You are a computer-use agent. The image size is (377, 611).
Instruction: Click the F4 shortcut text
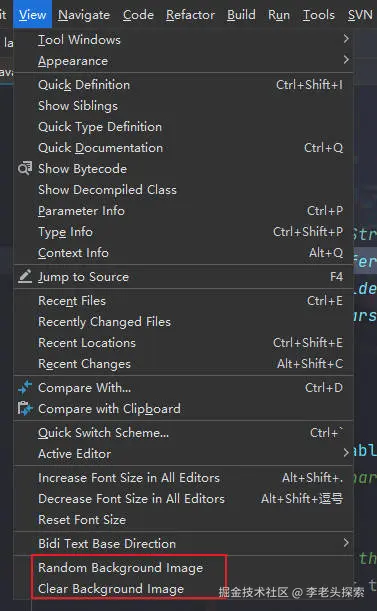point(336,277)
